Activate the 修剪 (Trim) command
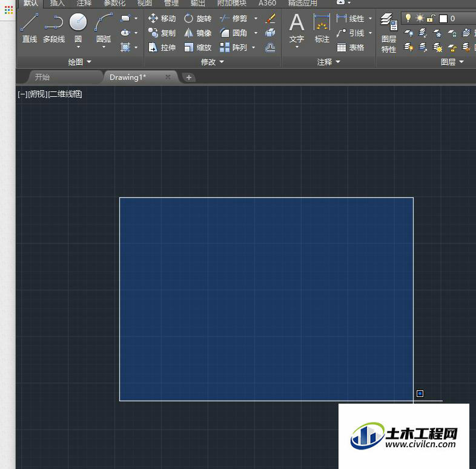The width and height of the screenshot is (476, 469). click(x=233, y=19)
